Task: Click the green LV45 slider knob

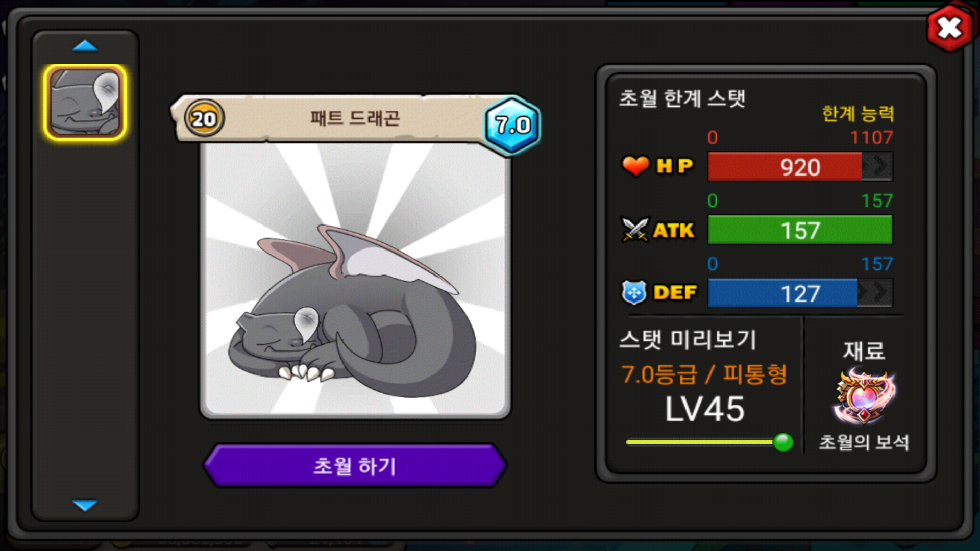Action: [783, 442]
